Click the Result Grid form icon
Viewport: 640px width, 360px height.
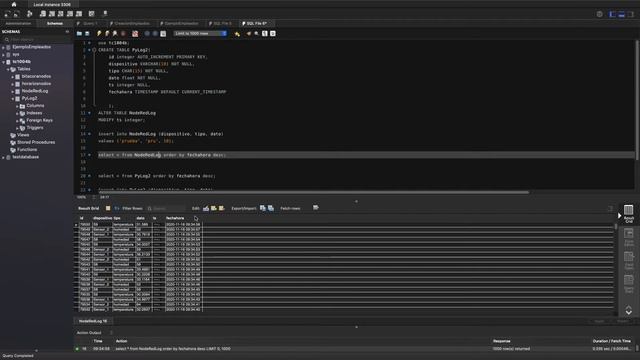pyautogui.click(x=108, y=208)
